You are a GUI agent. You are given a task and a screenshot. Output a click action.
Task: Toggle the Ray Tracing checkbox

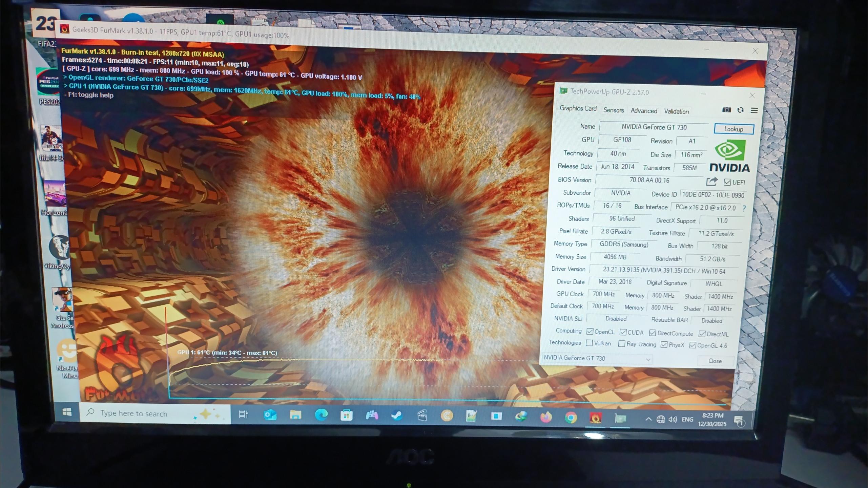point(622,344)
